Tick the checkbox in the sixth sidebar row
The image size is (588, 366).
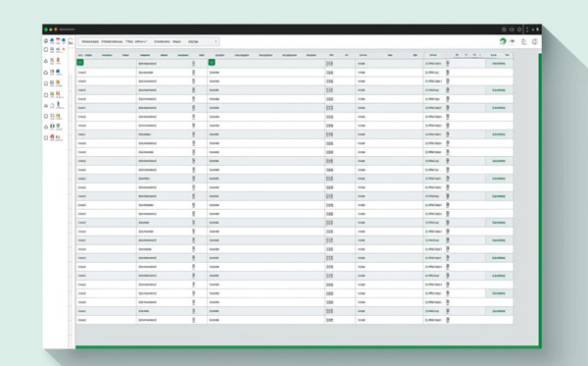pyautogui.click(x=46, y=95)
